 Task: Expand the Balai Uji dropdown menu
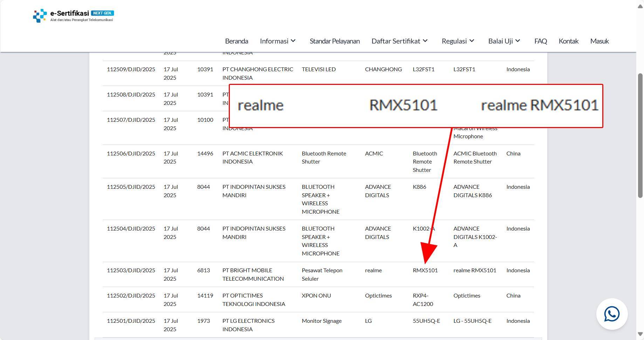point(504,41)
